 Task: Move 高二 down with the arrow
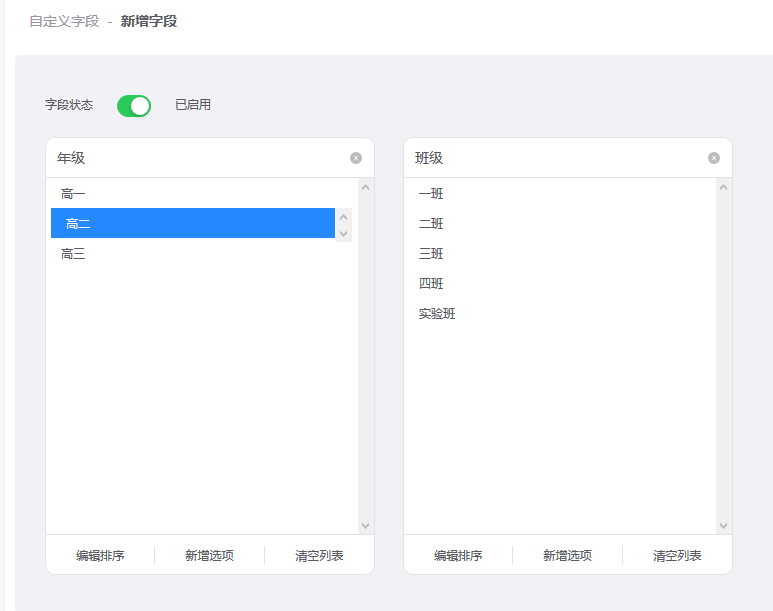(x=344, y=234)
